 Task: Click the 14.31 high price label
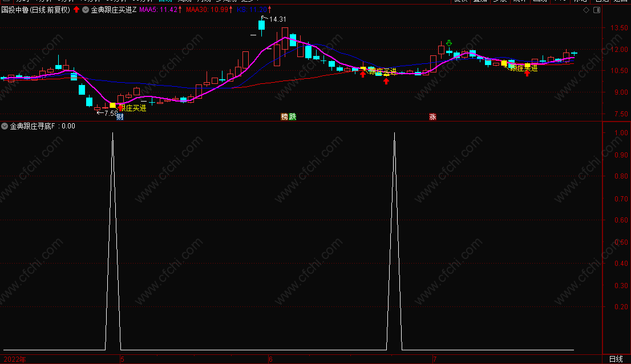point(277,19)
